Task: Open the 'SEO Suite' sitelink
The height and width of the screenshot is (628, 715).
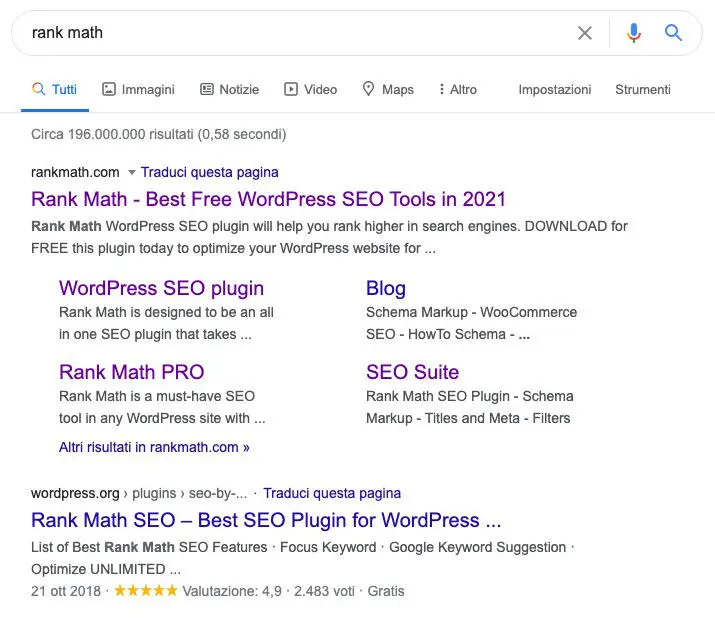Action: 413,372
